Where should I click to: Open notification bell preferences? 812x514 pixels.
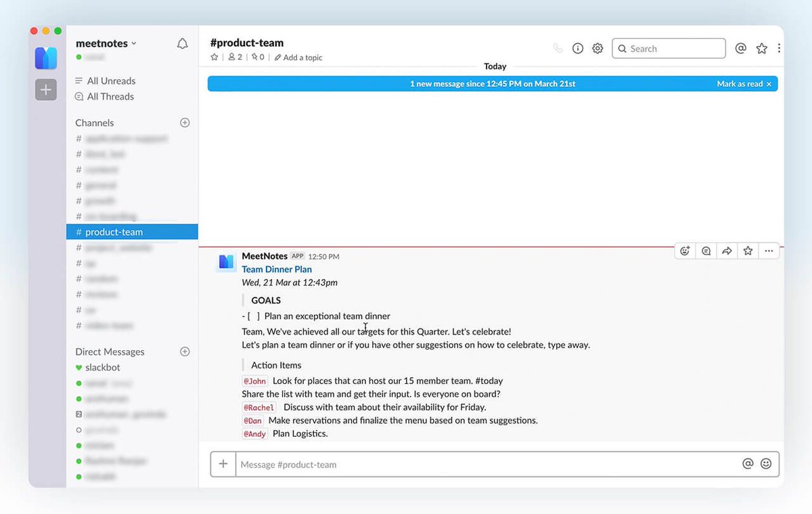tap(183, 43)
